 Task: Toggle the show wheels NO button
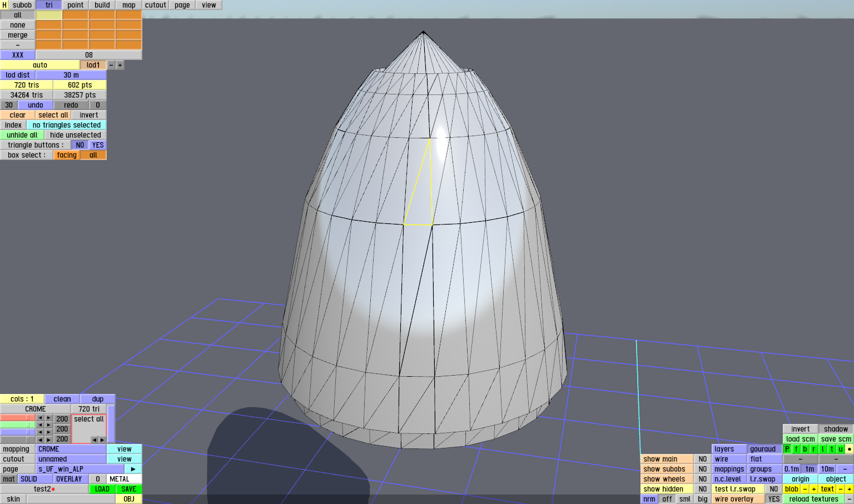pyautogui.click(x=703, y=479)
